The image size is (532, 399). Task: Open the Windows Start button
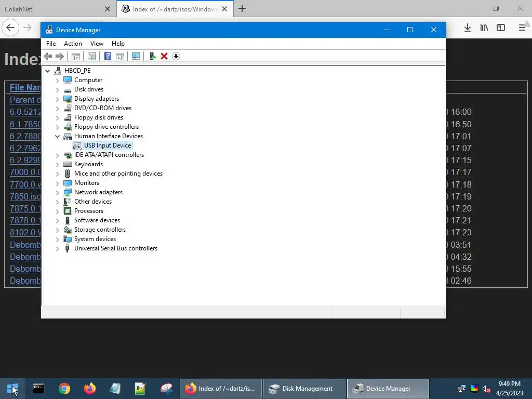pyautogui.click(x=12, y=389)
